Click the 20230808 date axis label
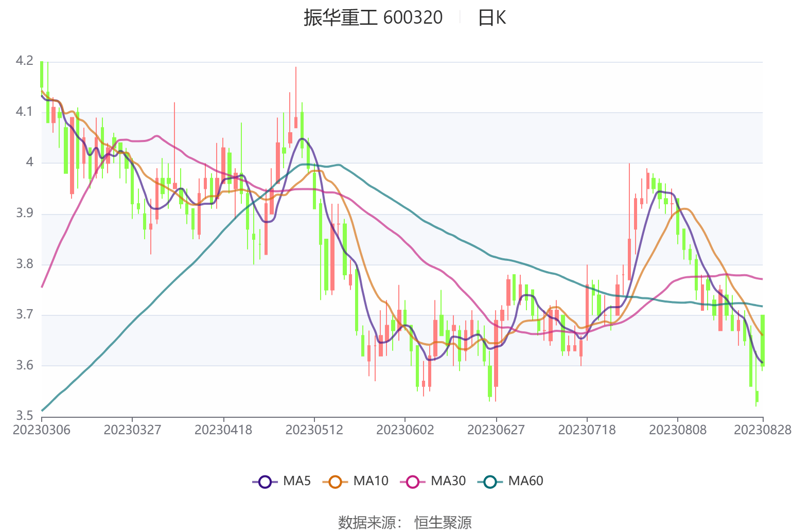 tap(677, 430)
